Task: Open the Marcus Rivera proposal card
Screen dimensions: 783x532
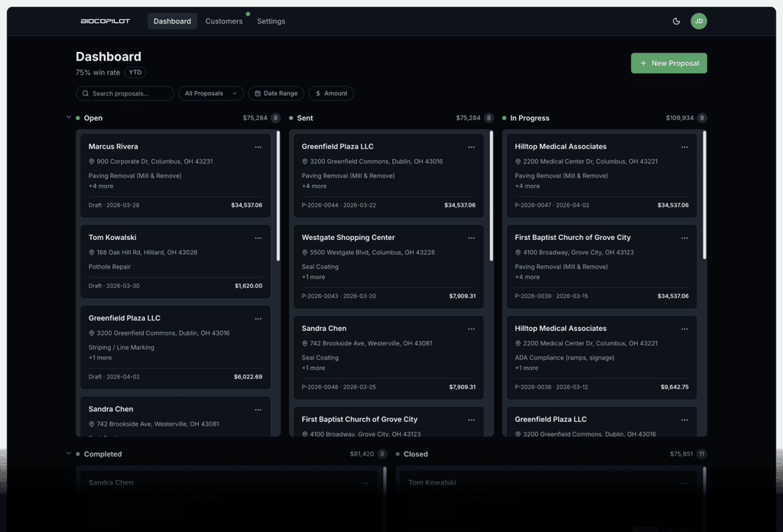Action: click(x=175, y=175)
